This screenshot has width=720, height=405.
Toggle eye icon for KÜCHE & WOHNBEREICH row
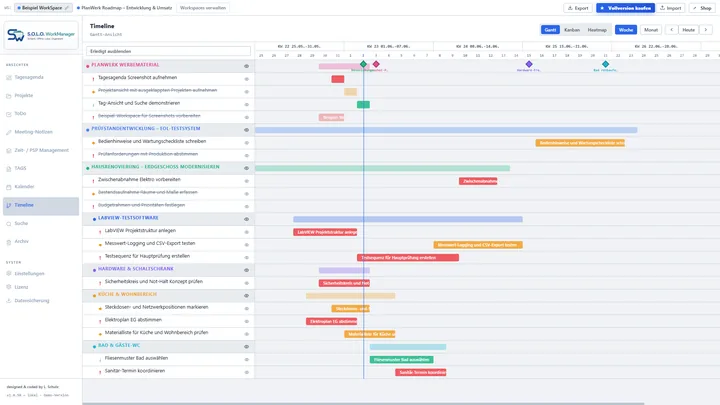pyautogui.click(x=246, y=296)
